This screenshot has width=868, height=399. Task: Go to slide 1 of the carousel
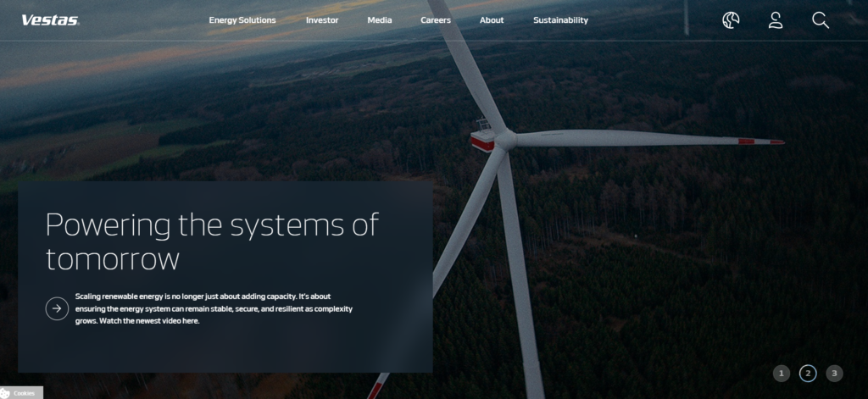point(781,374)
